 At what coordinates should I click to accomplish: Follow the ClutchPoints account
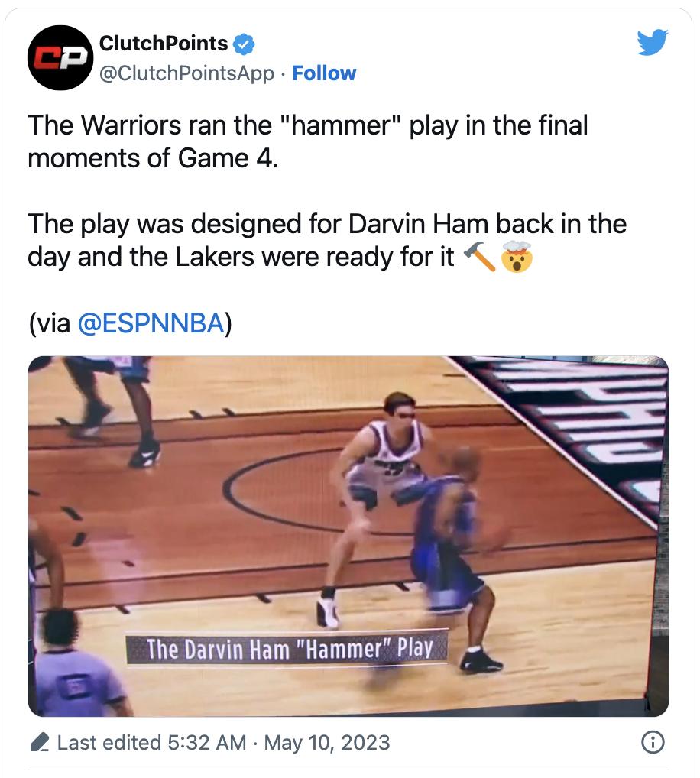[324, 73]
